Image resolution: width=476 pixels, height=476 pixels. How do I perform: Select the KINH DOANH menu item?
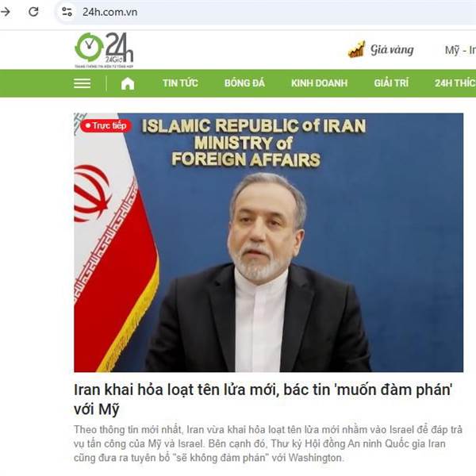click(320, 83)
